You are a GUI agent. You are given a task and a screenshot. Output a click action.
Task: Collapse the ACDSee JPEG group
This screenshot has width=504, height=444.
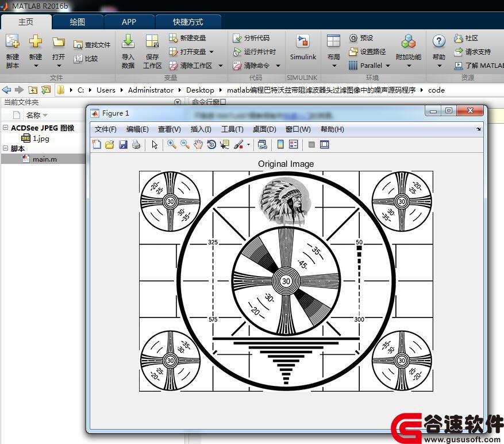(6, 128)
